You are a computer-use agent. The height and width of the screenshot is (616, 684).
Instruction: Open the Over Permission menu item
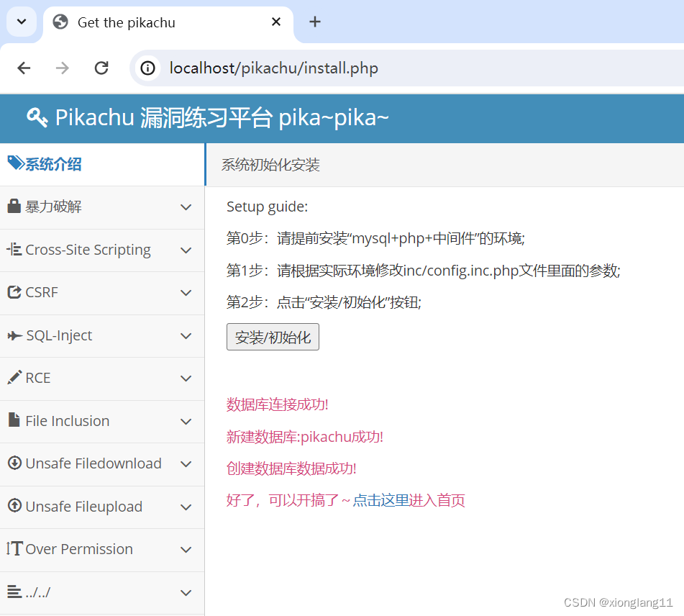click(x=102, y=550)
